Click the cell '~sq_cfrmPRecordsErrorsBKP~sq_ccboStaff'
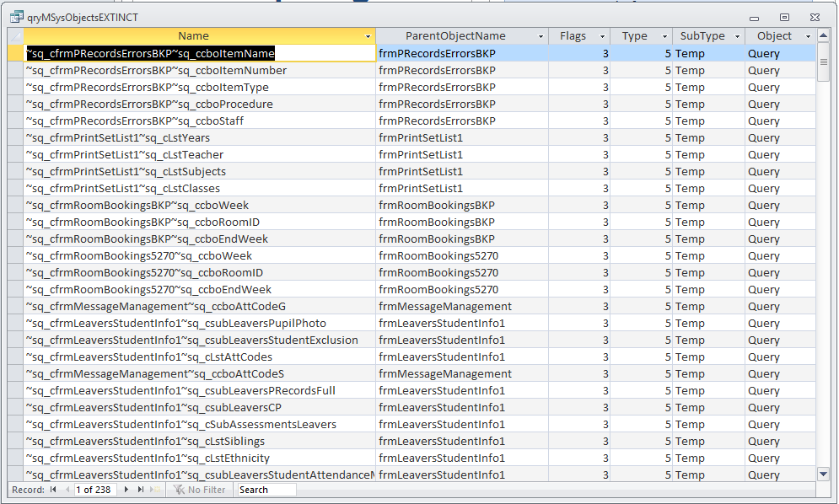The image size is (839, 504). [x=200, y=121]
